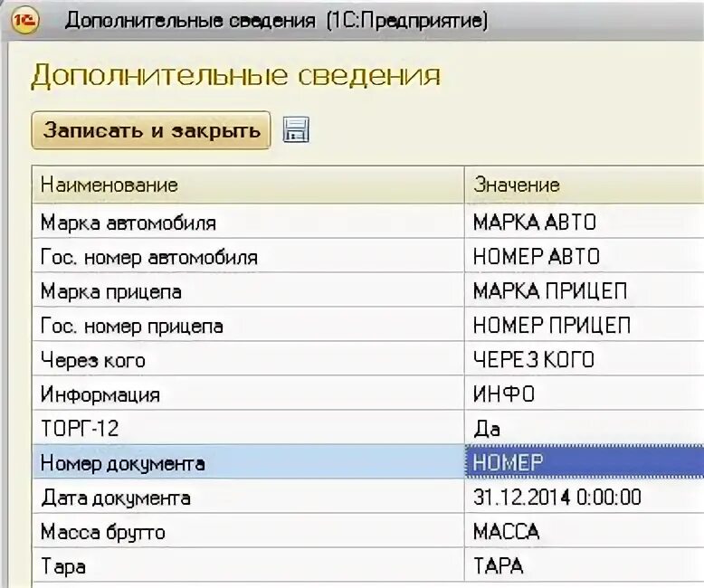The height and width of the screenshot is (588, 704).
Task: Click the 'Записать и закрыть' button
Action: 151,130
